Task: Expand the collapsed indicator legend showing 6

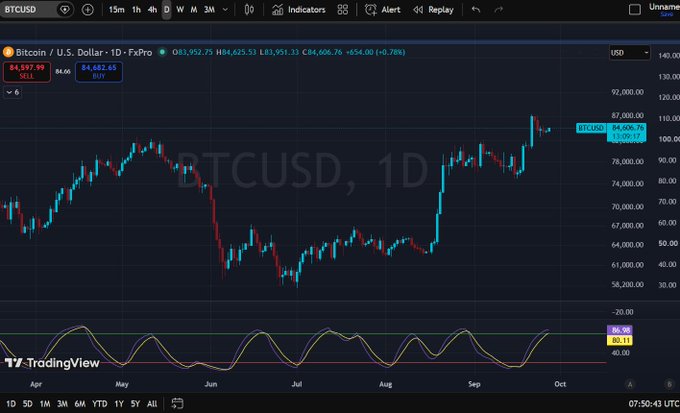Action: pos(12,92)
